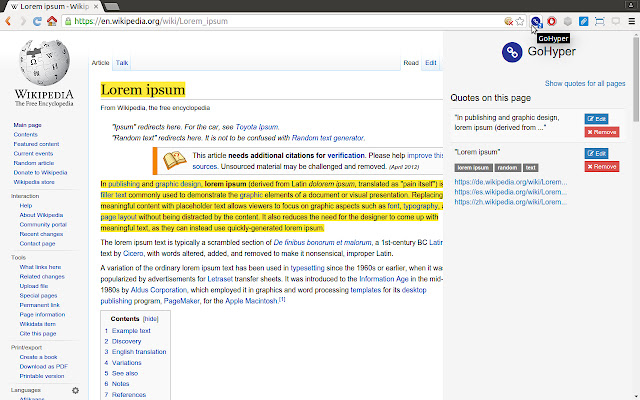Image resolution: width=640 pixels, height=400 pixels.
Task: Open Wikipedia Languages settings gear
Action: click(75, 390)
